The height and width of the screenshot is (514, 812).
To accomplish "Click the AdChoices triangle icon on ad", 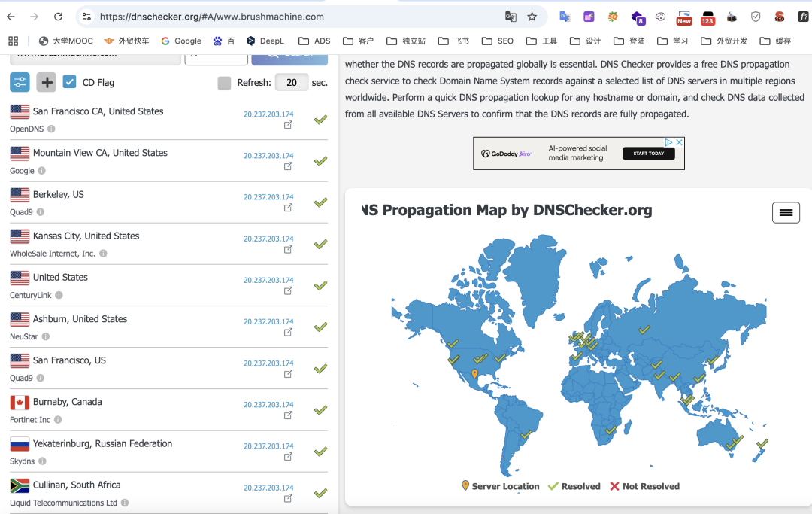I will pyautogui.click(x=668, y=142).
